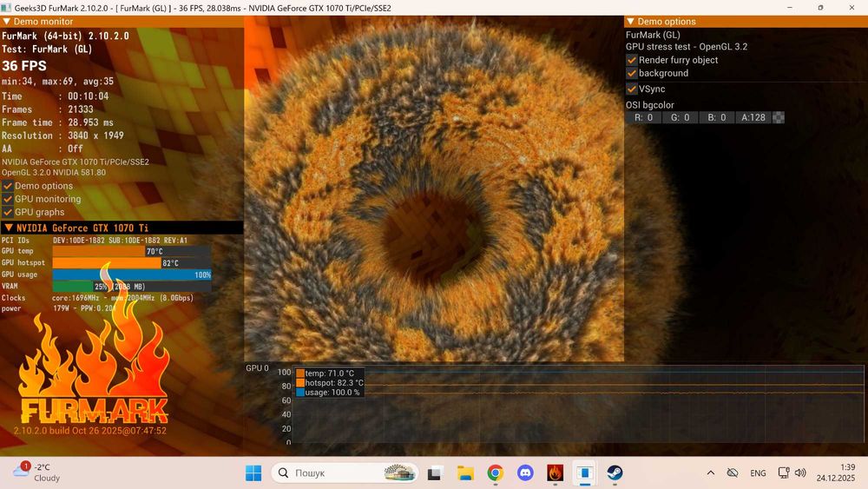Click the GPU usage 100% bar
868x489 pixels.
[132, 274]
